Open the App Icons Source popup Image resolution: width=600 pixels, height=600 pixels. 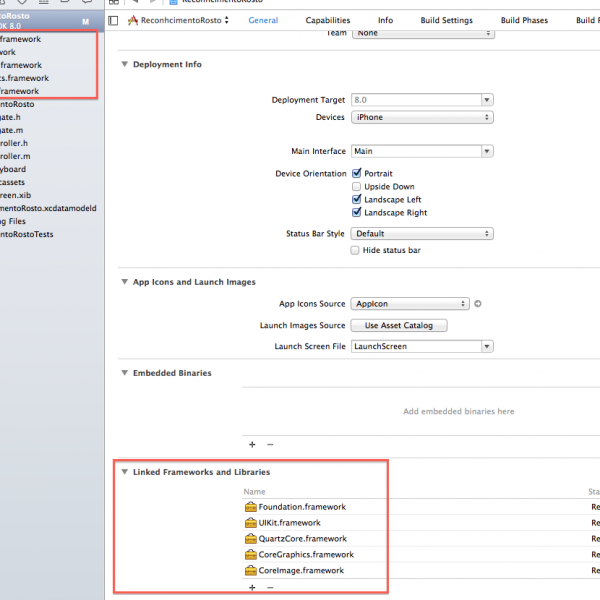(410, 304)
